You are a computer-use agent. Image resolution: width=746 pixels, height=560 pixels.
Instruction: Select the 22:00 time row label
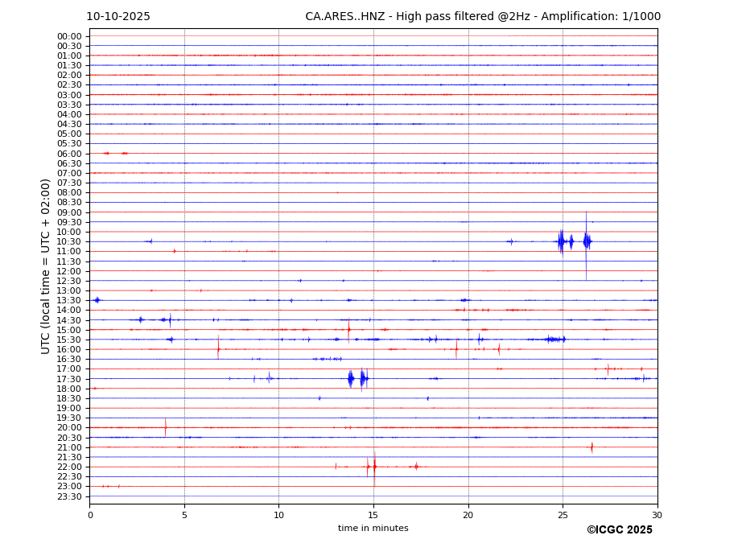pyautogui.click(x=69, y=467)
